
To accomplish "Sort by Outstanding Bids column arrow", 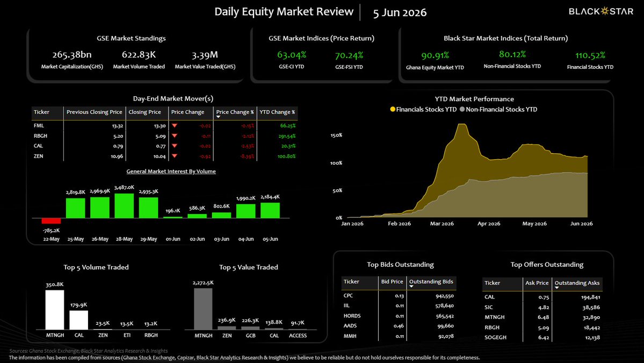I will click(x=411, y=287).
